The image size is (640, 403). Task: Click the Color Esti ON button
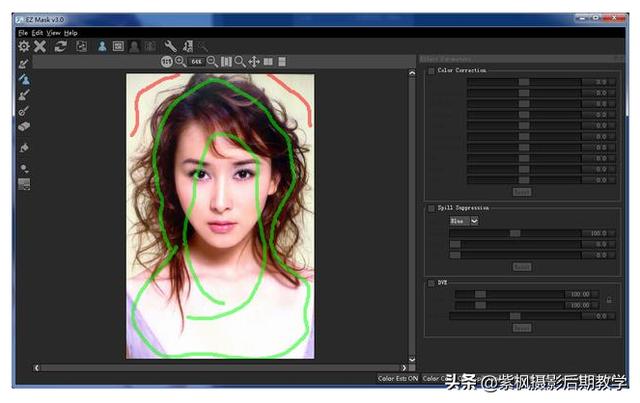(x=398, y=378)
